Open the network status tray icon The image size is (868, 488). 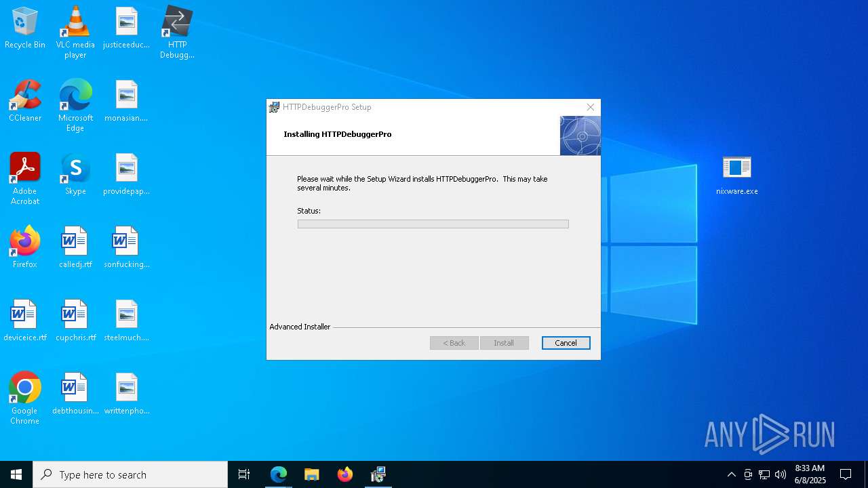pos(764,474)
